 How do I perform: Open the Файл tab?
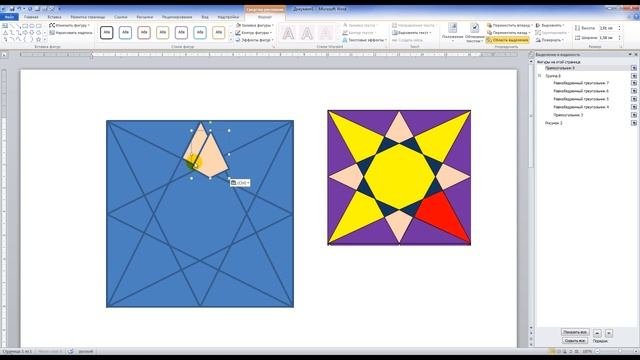tap(9, 17)
